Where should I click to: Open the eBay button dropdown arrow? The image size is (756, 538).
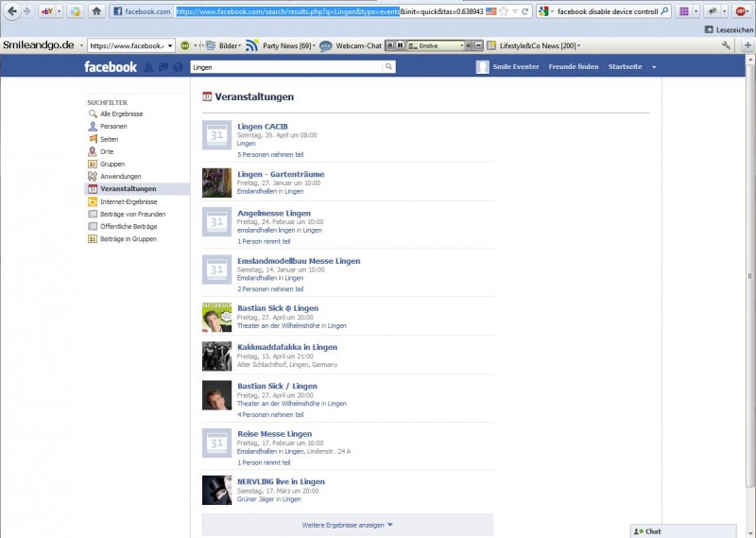point(60,11)
